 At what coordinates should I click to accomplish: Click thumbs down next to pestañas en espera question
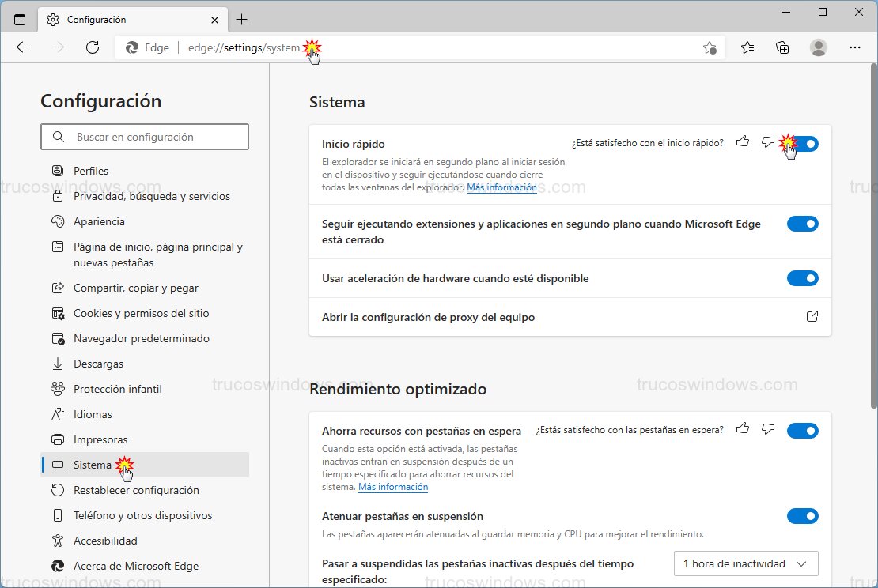[767, 428]
